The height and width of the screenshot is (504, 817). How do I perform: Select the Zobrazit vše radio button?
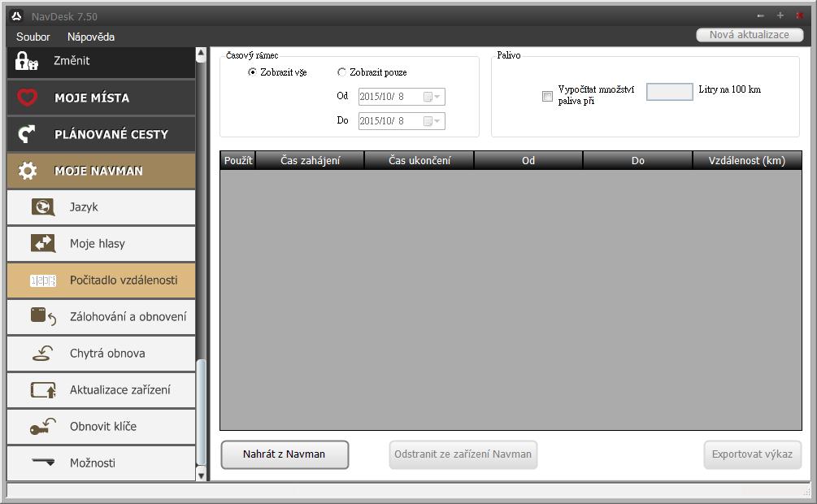point(252,72)
